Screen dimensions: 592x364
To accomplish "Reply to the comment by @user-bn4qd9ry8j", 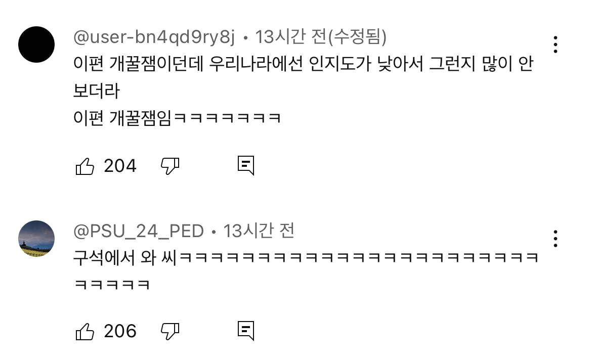I will pos(246,166).
